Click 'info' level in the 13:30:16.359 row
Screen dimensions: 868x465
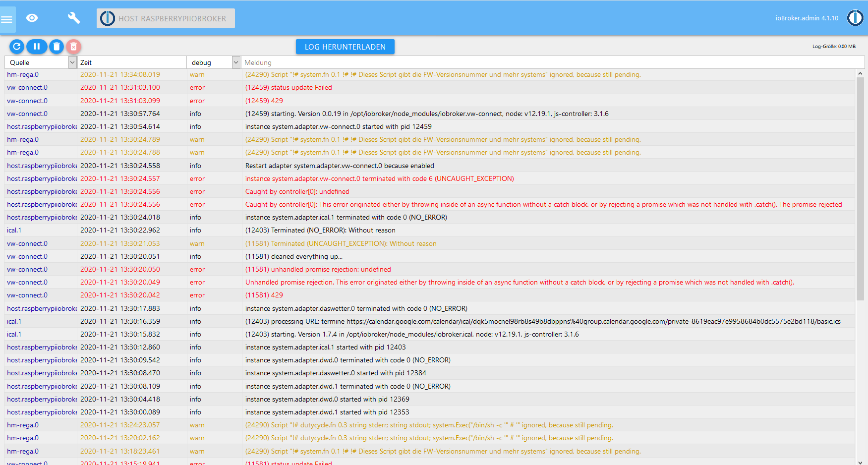coord(195,321)
